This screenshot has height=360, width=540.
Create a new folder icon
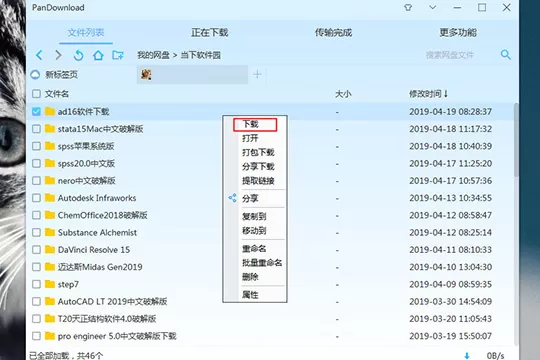[118, 55]
